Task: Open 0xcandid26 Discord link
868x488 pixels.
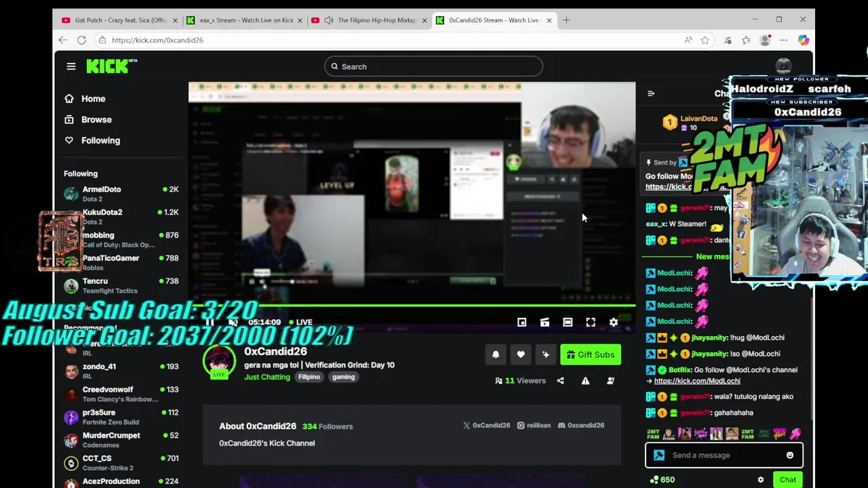Action: tap(580, 426)
